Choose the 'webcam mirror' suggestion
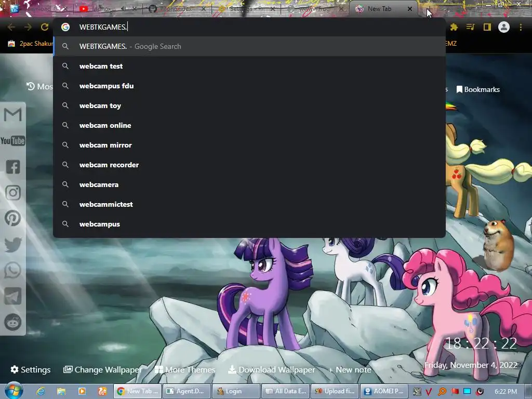The width and height of the screenshot is (532, 399). pyautogui.click(x=249, y=145)
